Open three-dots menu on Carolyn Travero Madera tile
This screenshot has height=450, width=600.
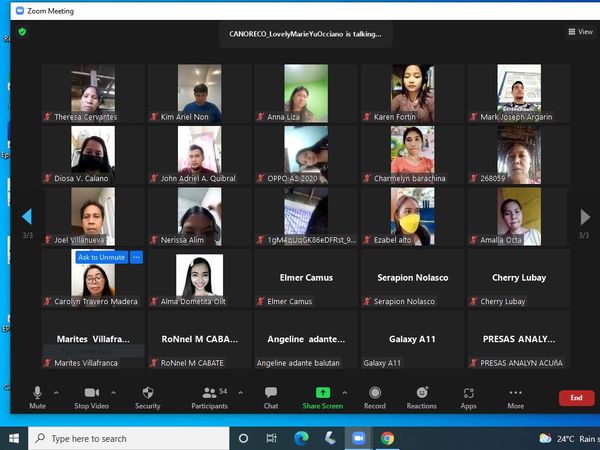coord(137,257)
